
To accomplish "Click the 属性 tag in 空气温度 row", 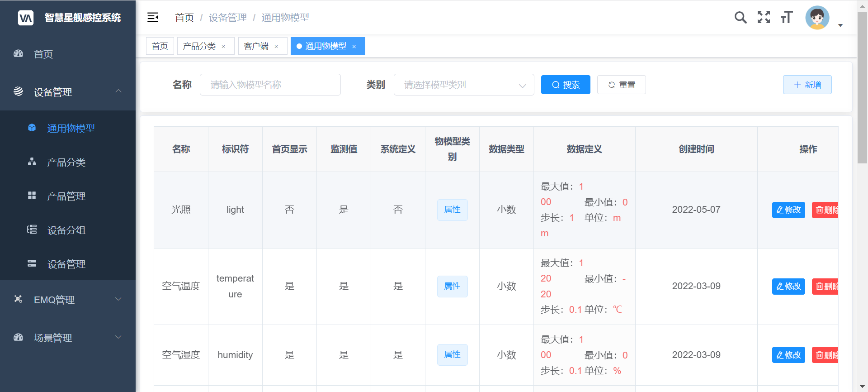I will coord(452,287).
